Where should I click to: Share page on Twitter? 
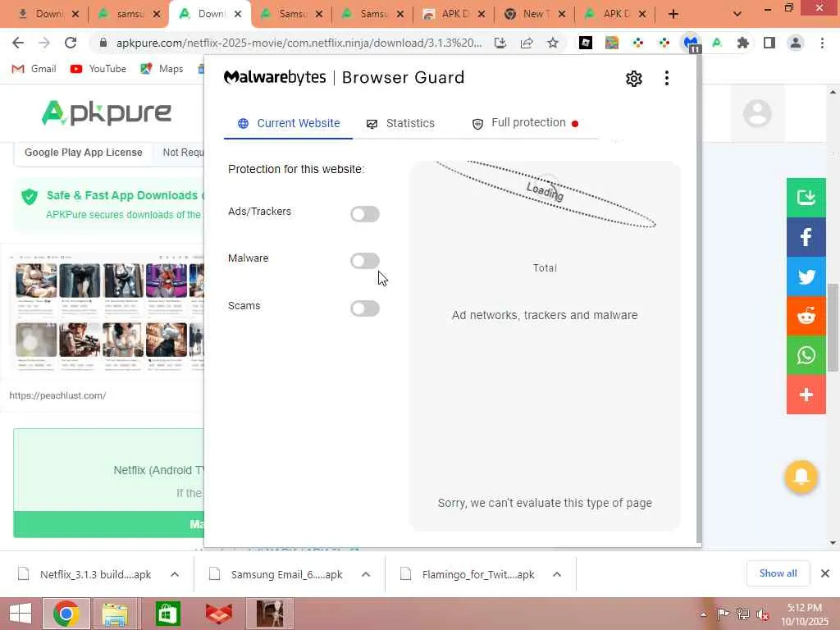coord(806,276)
